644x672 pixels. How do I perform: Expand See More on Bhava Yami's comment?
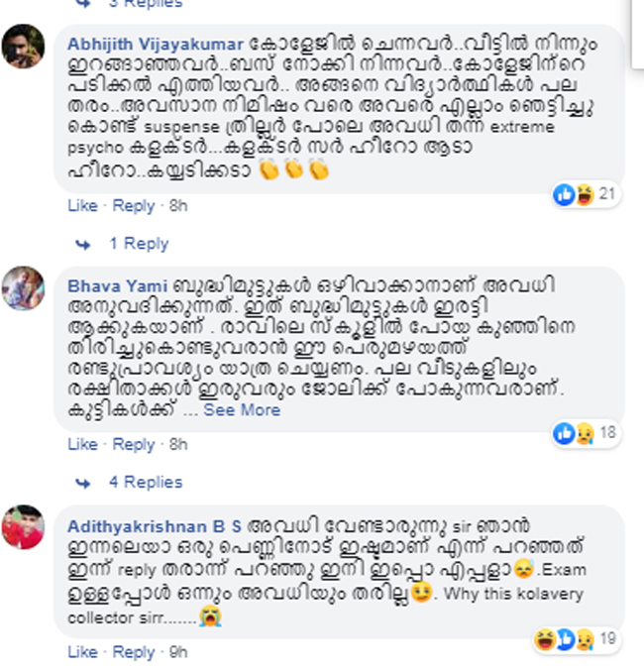[242, 410]
